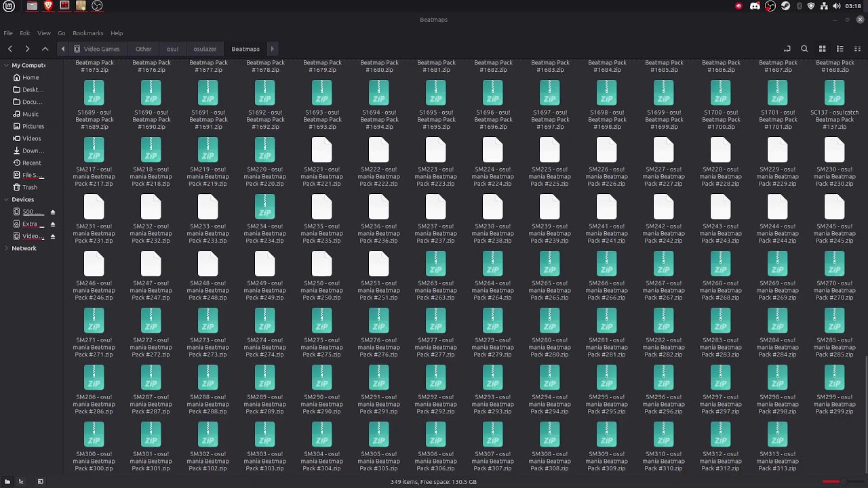Jump to the osu! folder breadcrumb
Screen dimensions: 868x488
point(172,49)
